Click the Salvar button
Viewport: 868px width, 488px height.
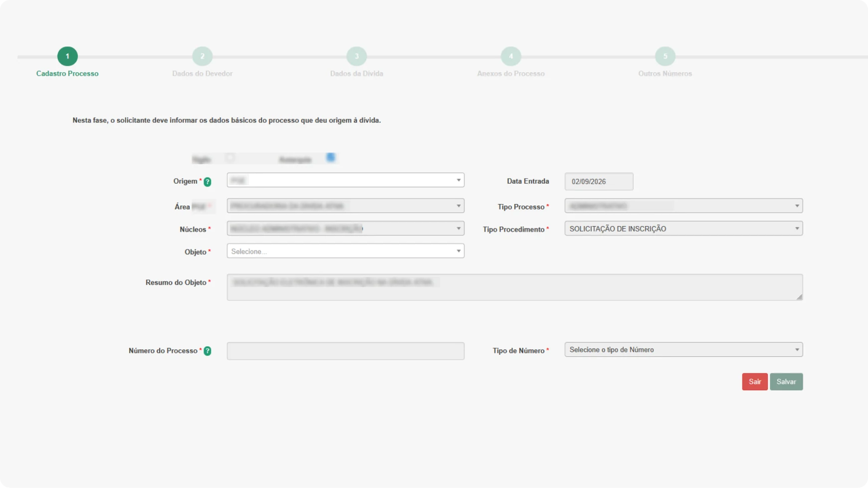click(x=786, y=382)
